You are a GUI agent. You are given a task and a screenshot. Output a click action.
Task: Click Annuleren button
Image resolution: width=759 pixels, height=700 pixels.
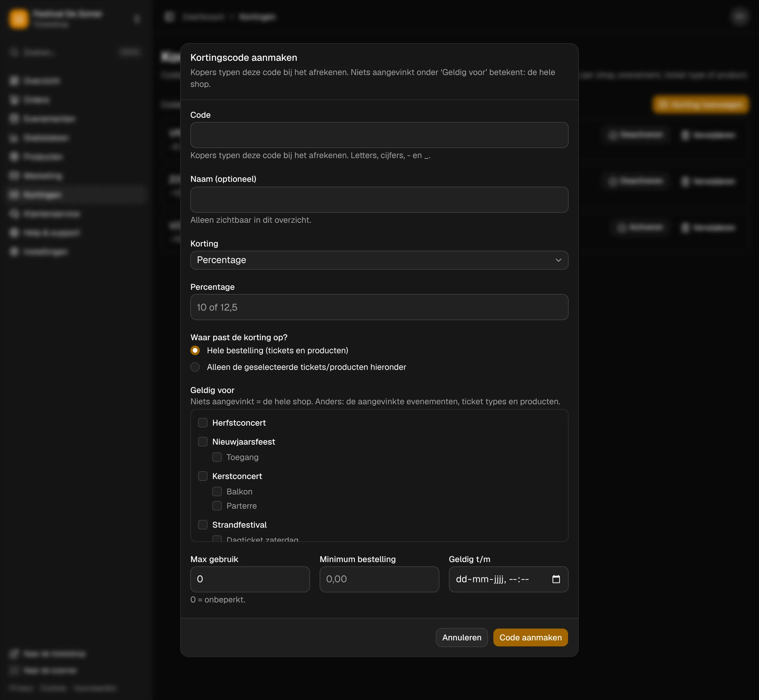coord(461,637)
